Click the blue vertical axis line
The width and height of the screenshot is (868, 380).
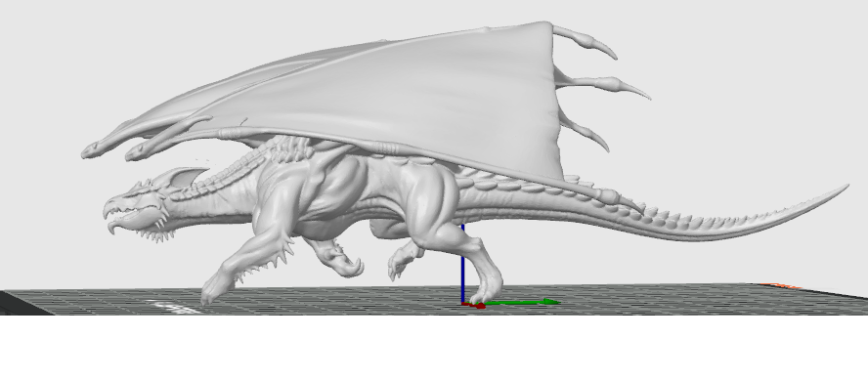[x=462, y=264]
